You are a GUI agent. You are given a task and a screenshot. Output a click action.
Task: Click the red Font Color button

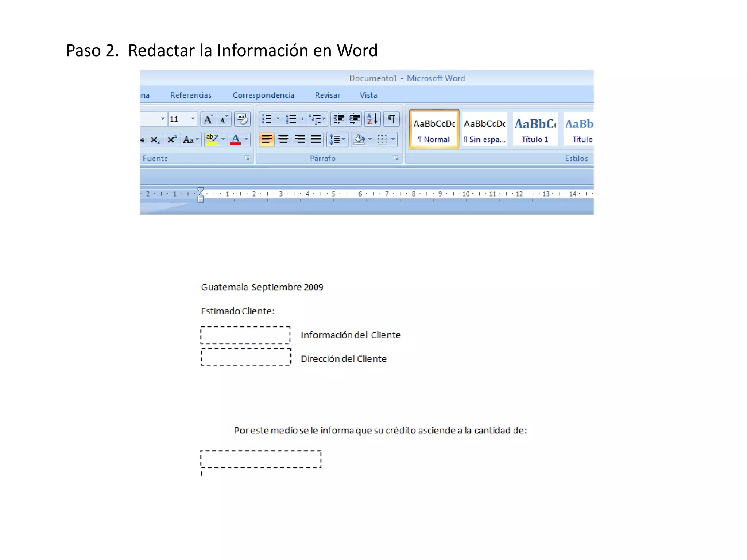pos(236,140)
